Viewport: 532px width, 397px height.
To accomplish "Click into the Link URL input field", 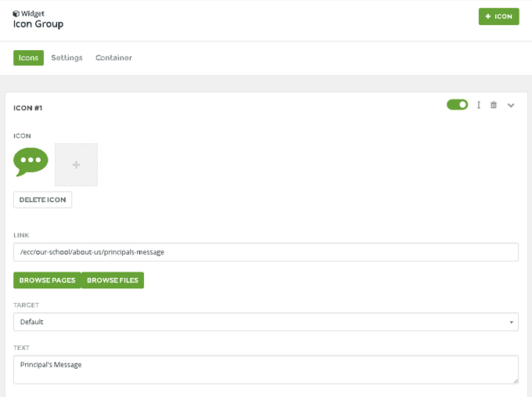I will (265, 252).
